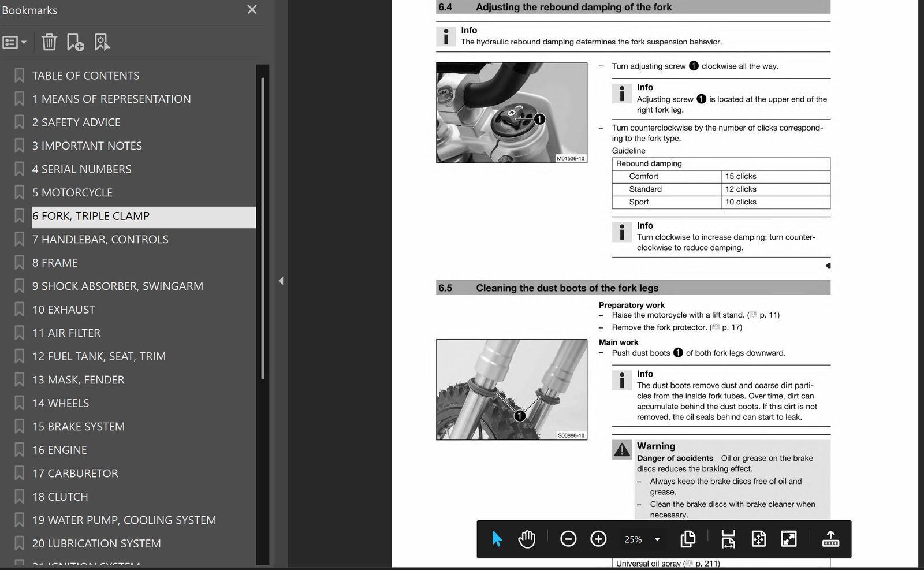Navigate to 17 CARBURETOR bookmark

(75, 473)
